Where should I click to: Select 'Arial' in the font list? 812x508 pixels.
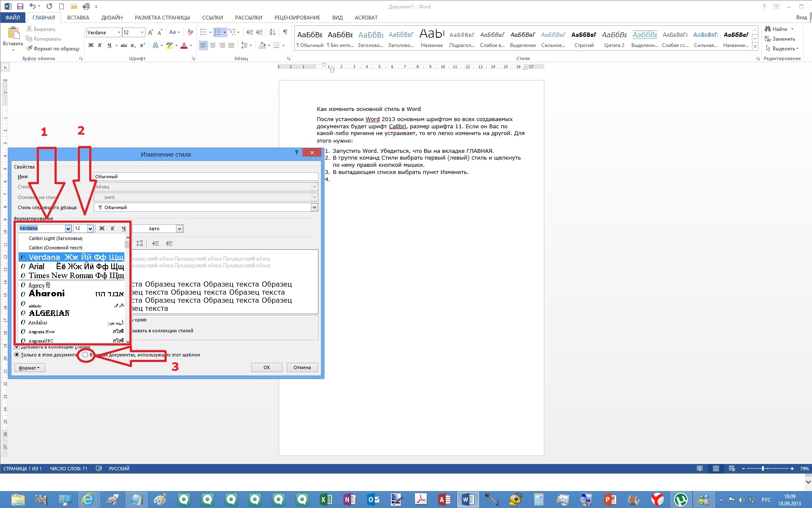click(71, 267)
